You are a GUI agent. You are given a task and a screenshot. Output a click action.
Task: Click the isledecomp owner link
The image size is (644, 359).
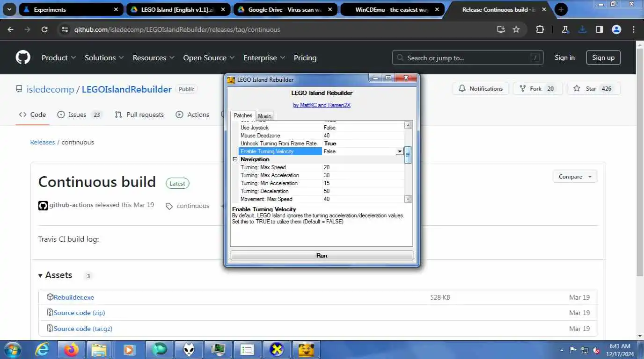coord(50,89)
